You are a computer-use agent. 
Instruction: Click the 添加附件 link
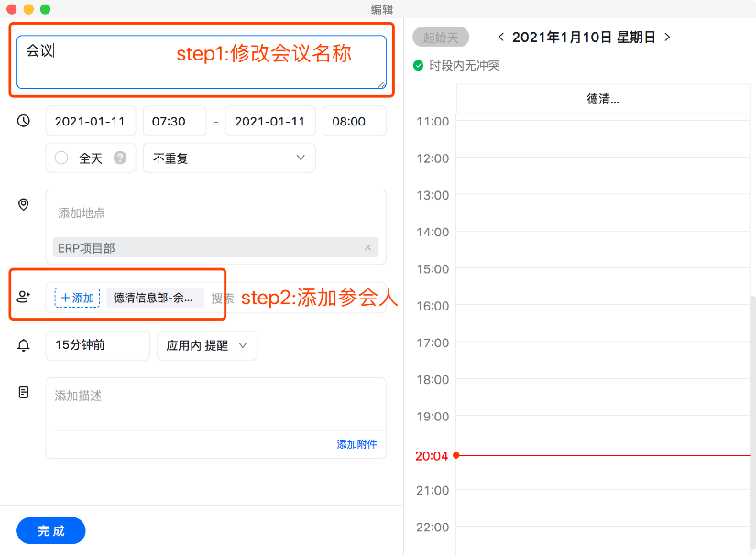click(x=356, y=444)
